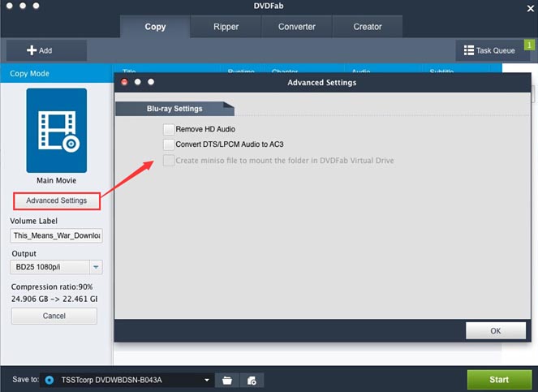The image size is (538, 392).
Task: Confirm with OK in Advanced Settings
Action: [496, 331]
